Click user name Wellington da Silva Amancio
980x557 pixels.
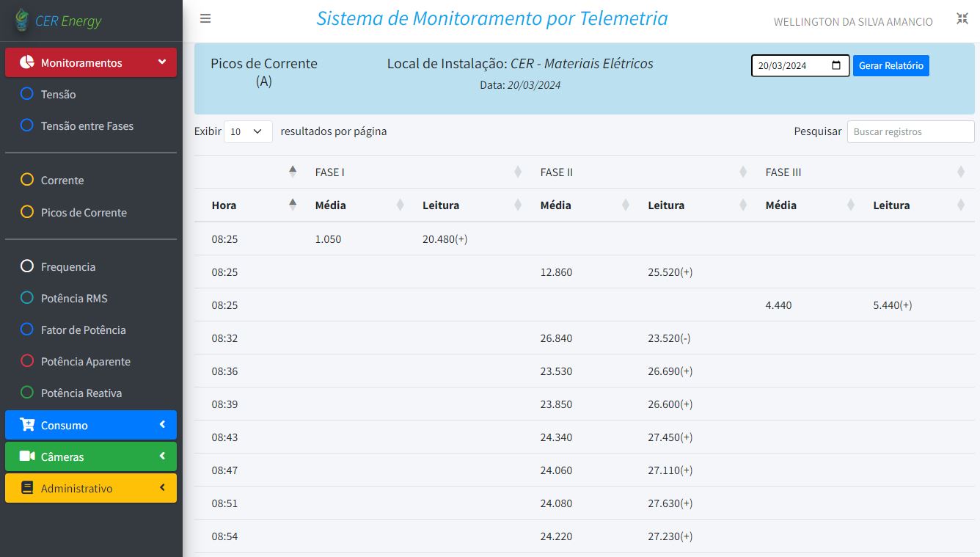(852, 22)
